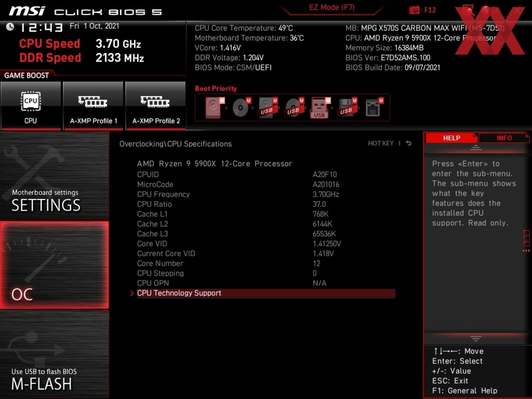Select the USB hard disk boot priority icon
This screenshot has height=399, width=532.
point(268,108)
